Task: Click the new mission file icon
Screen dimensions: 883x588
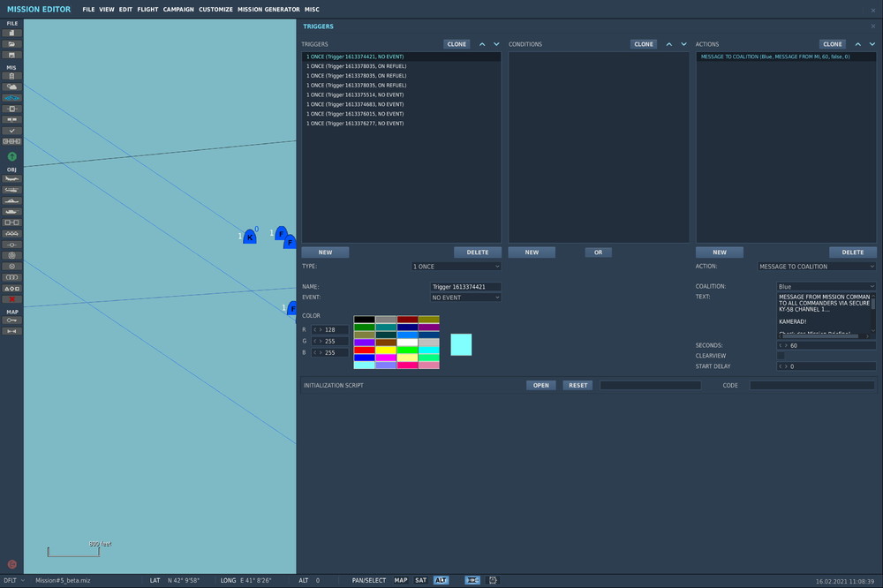Action: 11,34
